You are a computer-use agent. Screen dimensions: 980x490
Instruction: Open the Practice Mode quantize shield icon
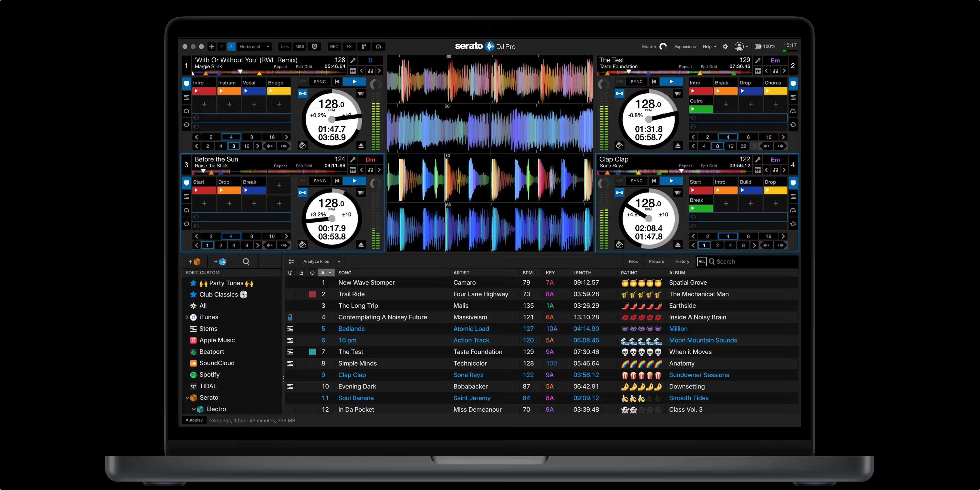315,46
